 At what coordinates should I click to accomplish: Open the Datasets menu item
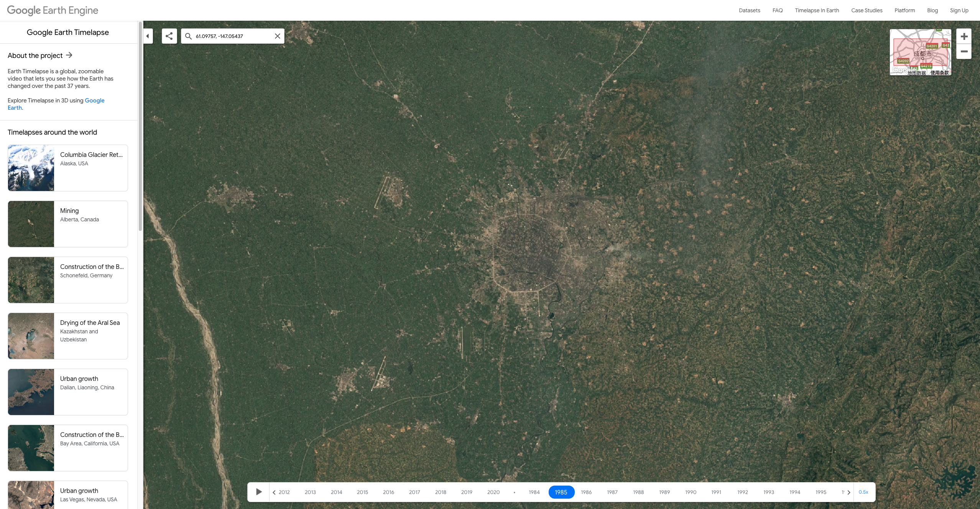pos(749,10)
